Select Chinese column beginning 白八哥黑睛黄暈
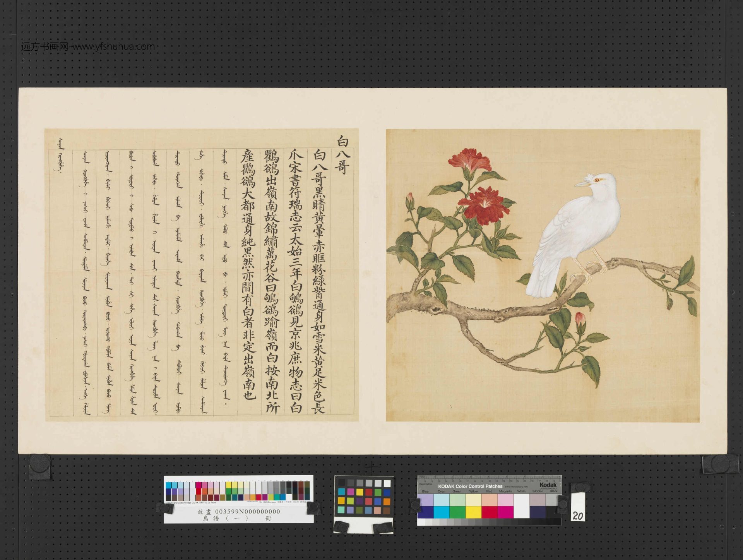743x560 pixels. click(319, 281)
